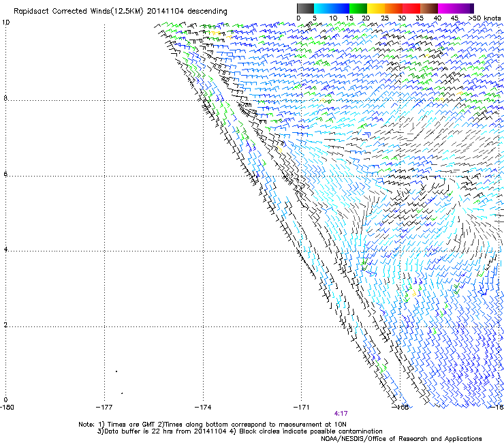Click the color legend label '15'
Image resolution: width=504 pixels, height=443 pixels.
pyautogui.click(x=349, y=18)
